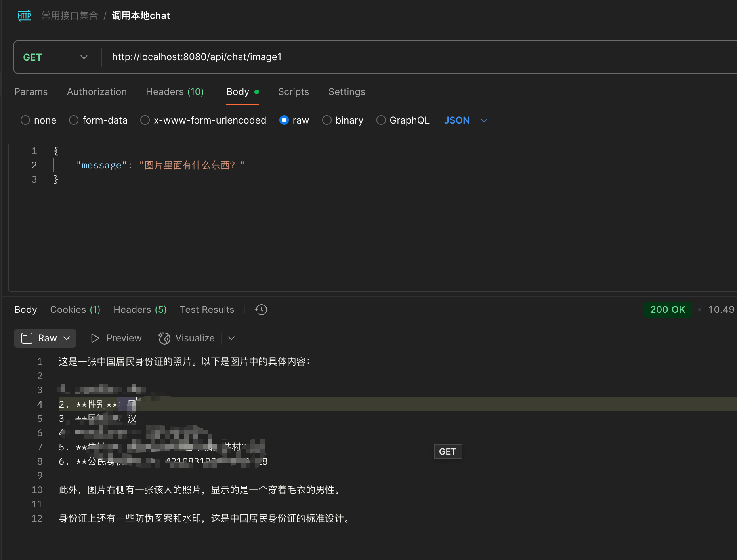Expand the Visualize options chevron
The height and width of the screenshot is (560, 737).
(x=232, y=338)
